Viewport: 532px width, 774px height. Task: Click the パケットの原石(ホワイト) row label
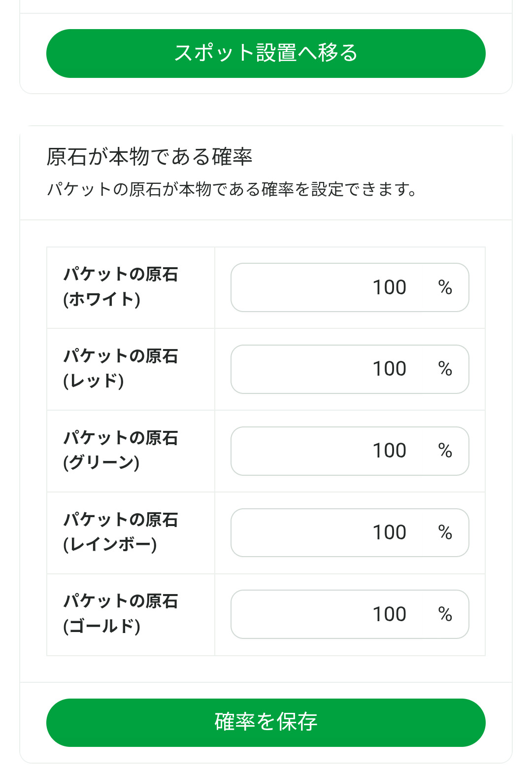[x=121, y=286]
